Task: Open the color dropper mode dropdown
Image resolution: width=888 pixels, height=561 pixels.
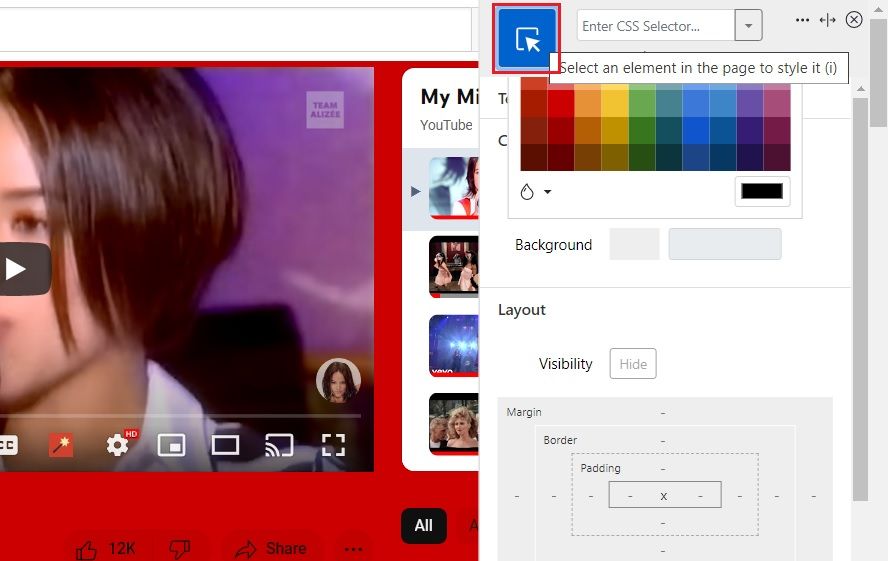Action: pos(547,192)
